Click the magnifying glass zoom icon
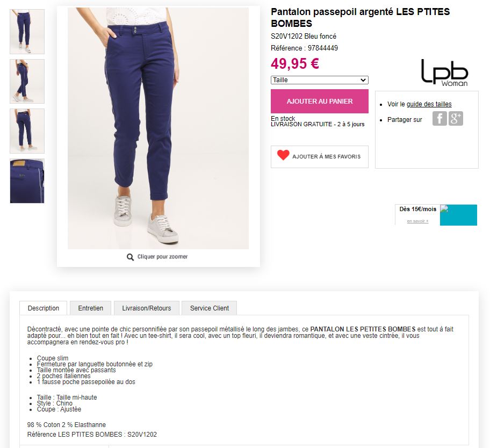 pos(130,257)
